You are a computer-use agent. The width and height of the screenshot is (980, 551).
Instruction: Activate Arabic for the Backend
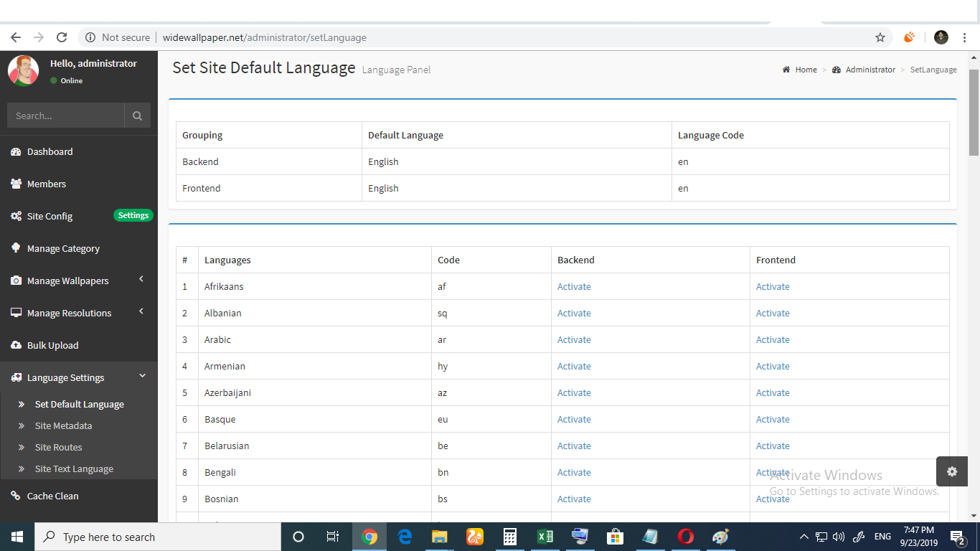pos(574,340)
